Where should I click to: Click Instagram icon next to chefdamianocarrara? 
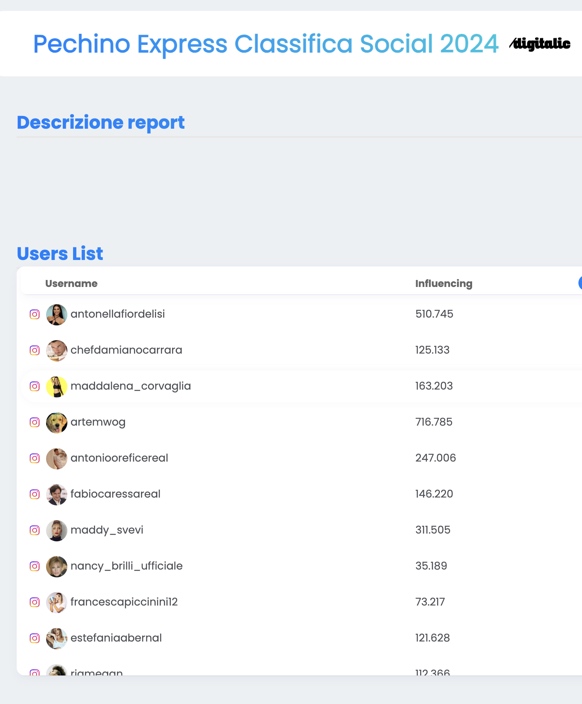click(35, 350)
